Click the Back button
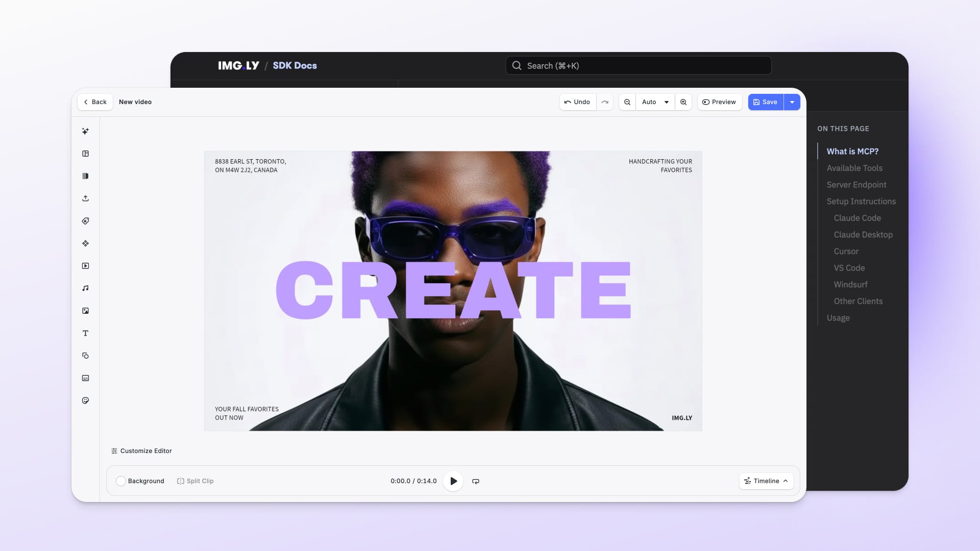Screen dimensions: 980x551 (95, 102)
